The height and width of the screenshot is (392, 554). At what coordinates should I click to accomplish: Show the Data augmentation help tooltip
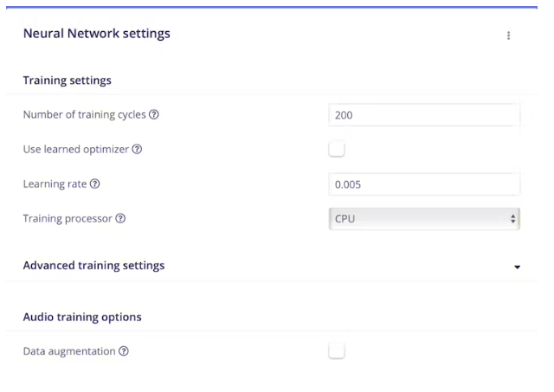click(x=124, y=351)
